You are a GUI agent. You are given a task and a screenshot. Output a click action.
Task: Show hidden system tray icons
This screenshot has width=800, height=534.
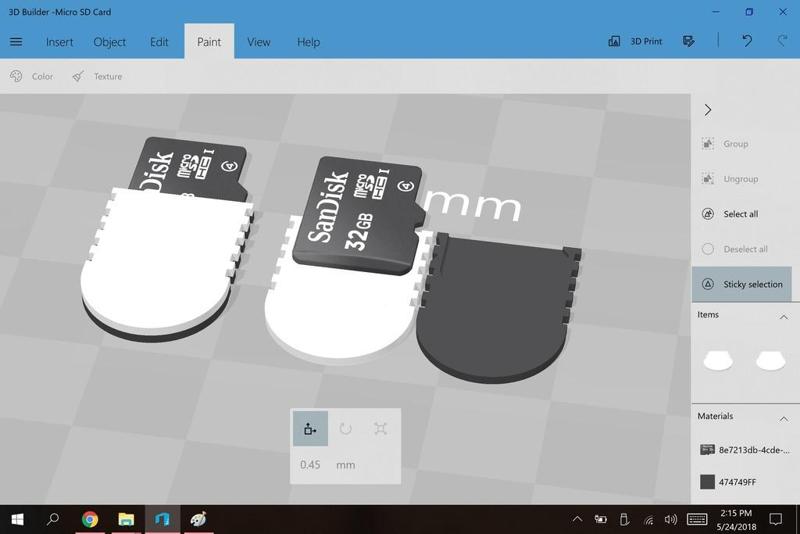tap(577, 519)
